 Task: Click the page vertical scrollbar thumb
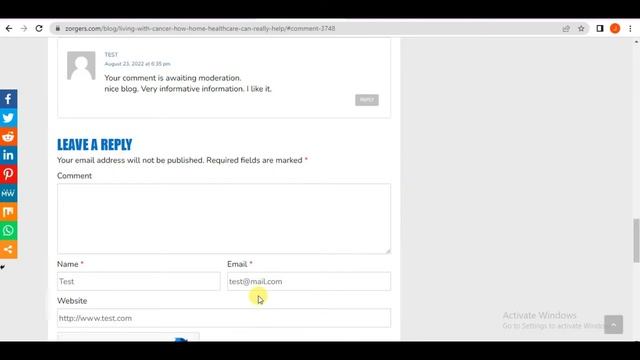[636, 241]
